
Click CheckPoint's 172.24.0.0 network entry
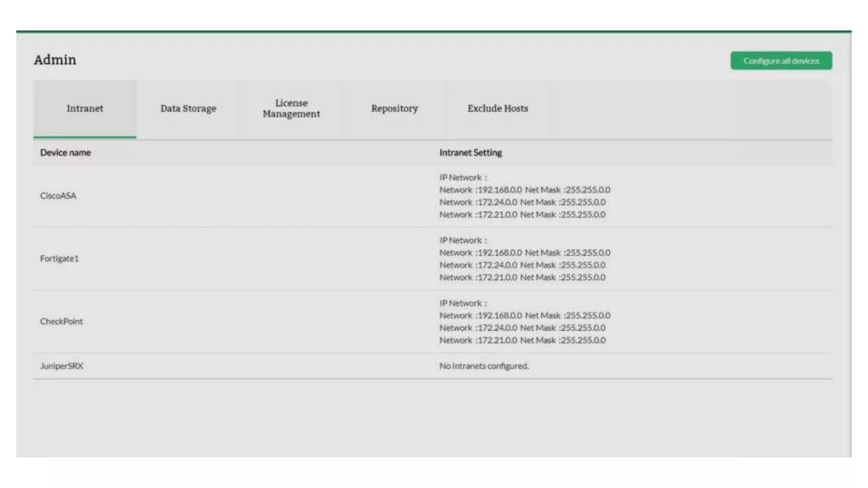tap(522, 328)
